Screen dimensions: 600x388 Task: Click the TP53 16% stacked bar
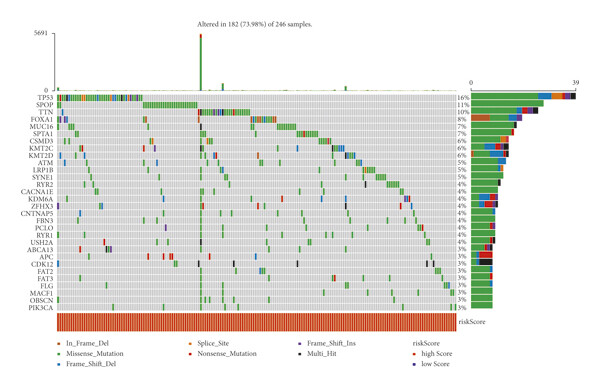[523, 96]
